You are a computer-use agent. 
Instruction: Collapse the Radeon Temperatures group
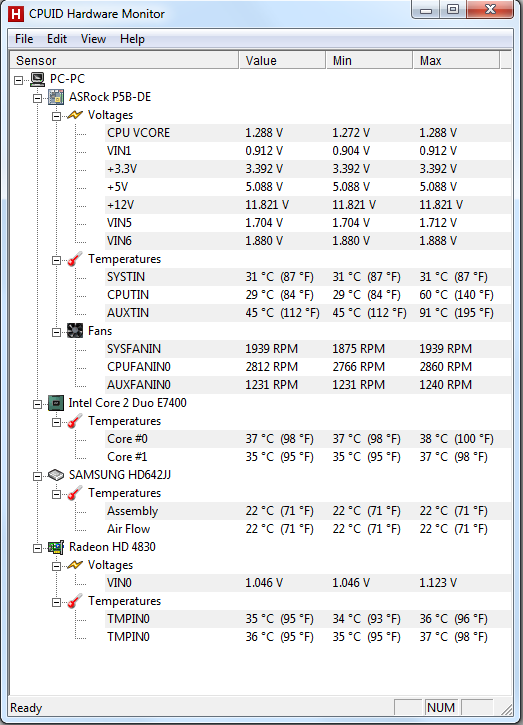pyautogui.click(x=56, y=603)
